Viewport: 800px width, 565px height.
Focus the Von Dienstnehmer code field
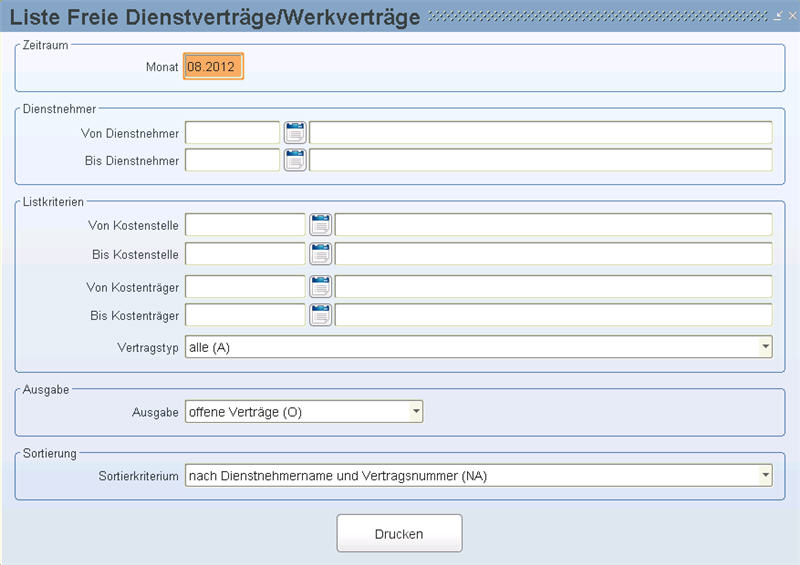pos(232,133)
